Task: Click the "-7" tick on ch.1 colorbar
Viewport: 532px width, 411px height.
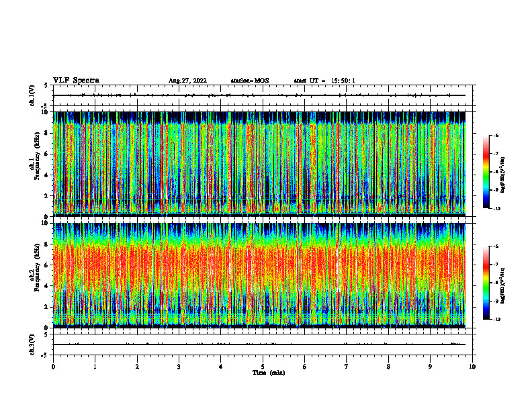Action: click(x=496, y=154)
